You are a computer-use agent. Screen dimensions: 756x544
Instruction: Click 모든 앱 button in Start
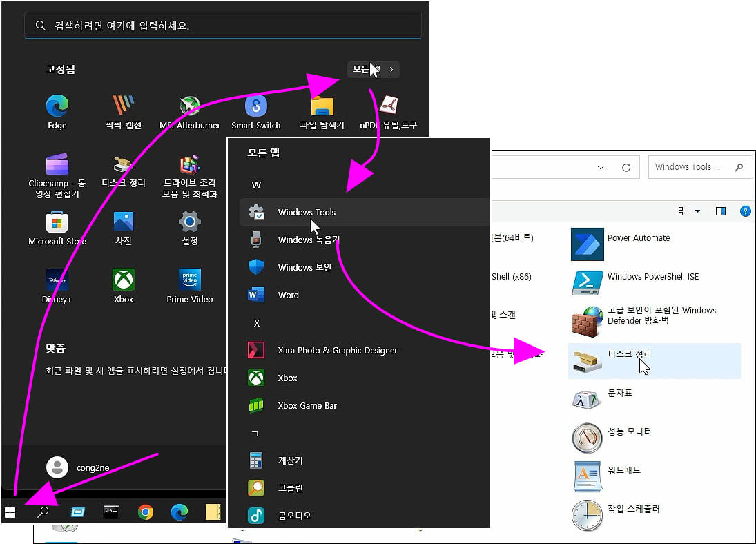pos(374,70)
